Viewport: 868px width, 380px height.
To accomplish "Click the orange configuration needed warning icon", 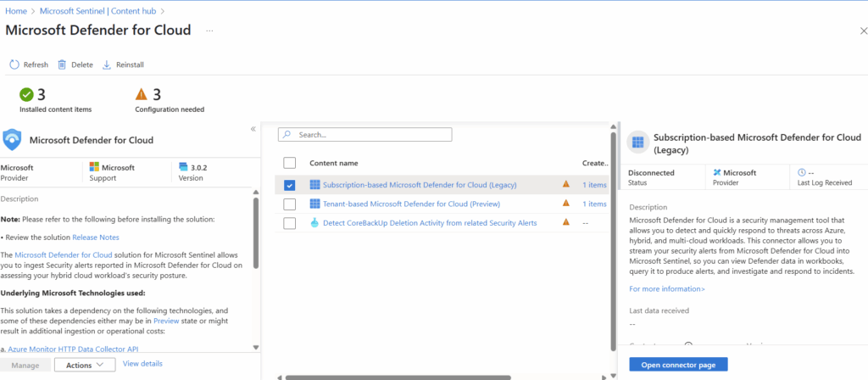I will pyautogui.click(x=142, y=94).
